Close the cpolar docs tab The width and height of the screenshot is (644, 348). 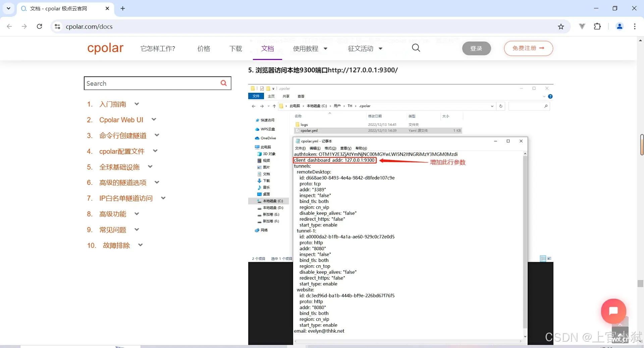pyautogui.click(x=107, y=8)
